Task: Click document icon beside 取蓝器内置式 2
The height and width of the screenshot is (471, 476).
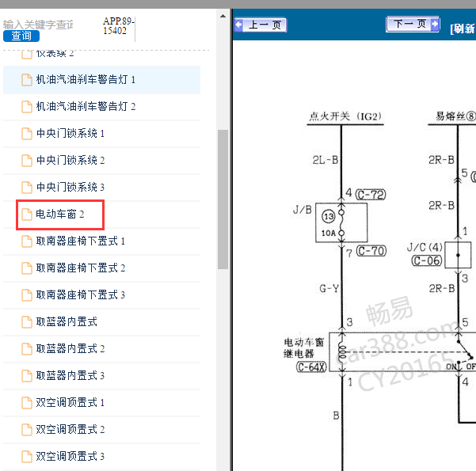Action: (27, 349)
